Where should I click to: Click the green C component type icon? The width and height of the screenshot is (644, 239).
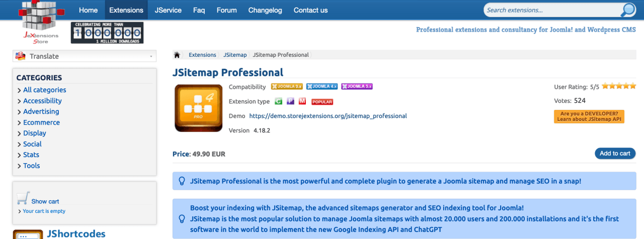point(278,101)
